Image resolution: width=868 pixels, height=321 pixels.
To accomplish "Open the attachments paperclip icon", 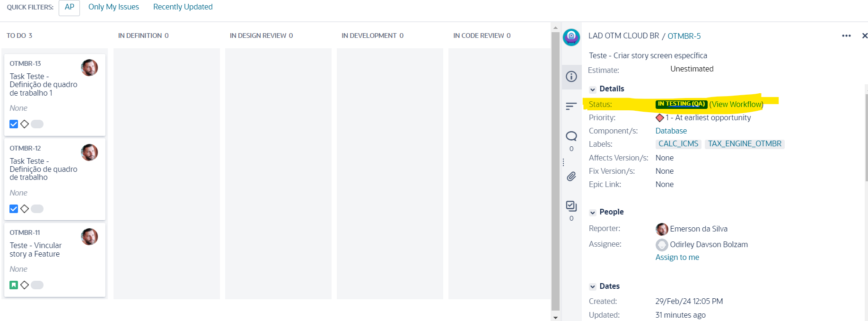I will pyautogui.click(x=571, y=177).
